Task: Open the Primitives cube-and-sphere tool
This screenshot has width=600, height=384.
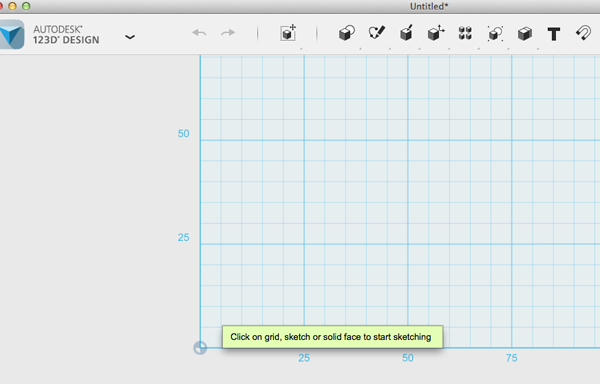Action: tap(347, 33)
